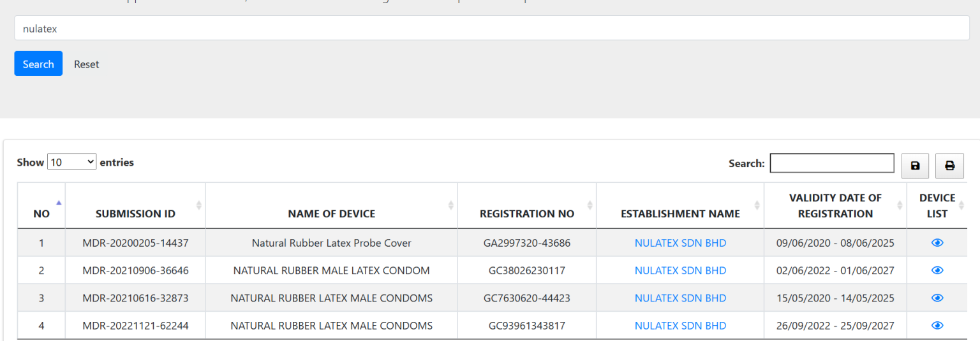Click the print table icon
Screen dimensions: 980x341
click(x=949, y=166)
